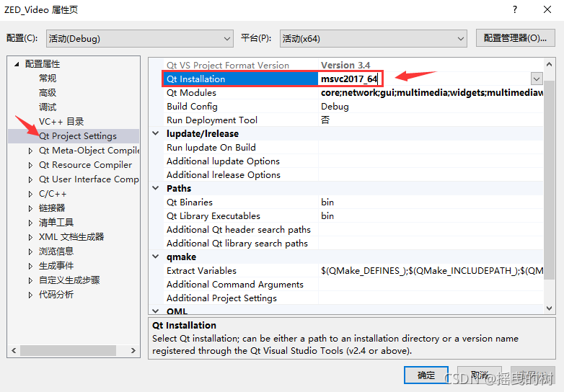Expand Qt Meta-Object Compiler node
Screen dimensions: 564x392
pyautogui.click(x=30, y=151)
